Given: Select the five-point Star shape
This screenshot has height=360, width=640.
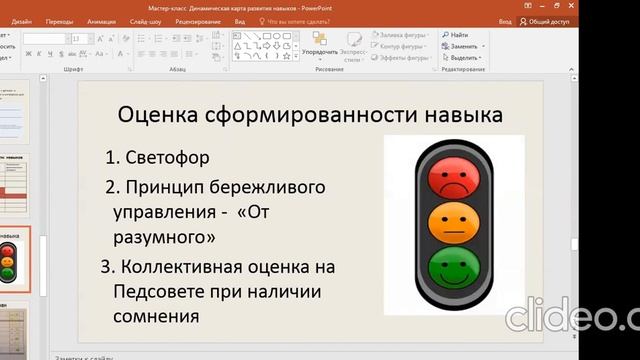Looking at the screenshot, I should 287,56.
